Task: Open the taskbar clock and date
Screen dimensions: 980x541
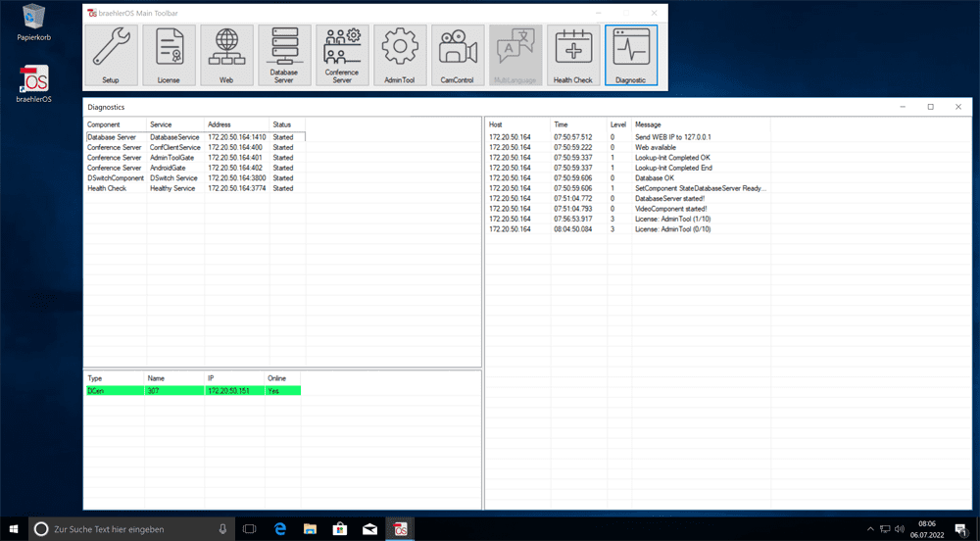Action: coord(927,529)
